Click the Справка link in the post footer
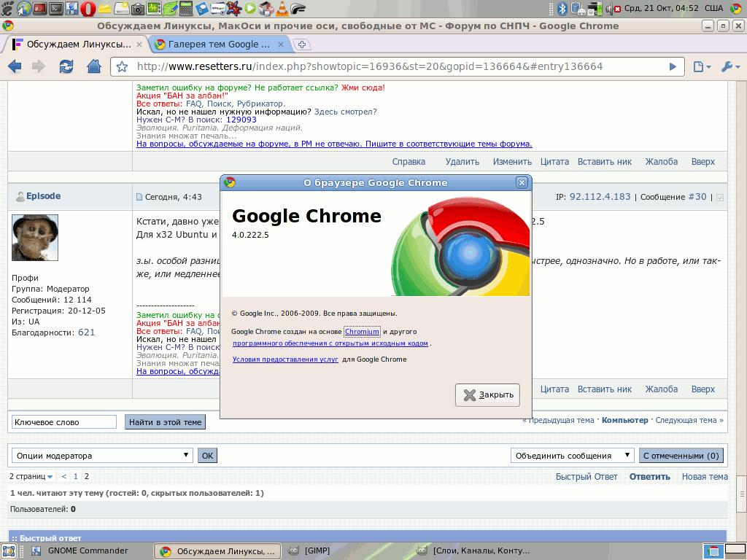This screenshot has height=560, width=747. 409,162
